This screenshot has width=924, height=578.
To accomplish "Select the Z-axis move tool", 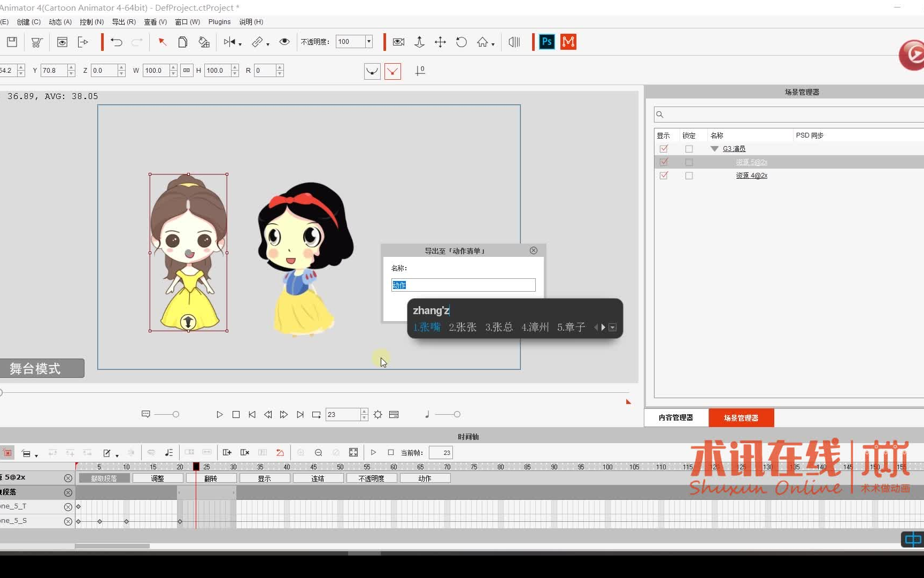I will point(419,42).
